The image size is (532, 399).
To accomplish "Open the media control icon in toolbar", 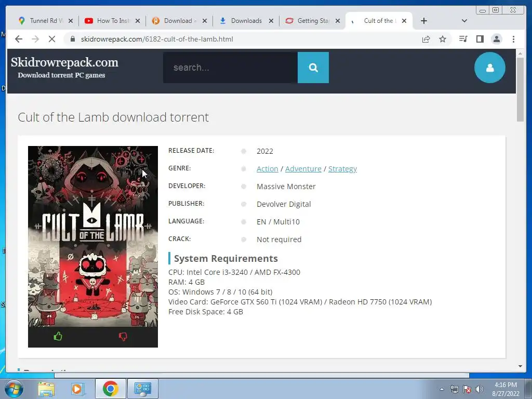I will pos(463,39).
